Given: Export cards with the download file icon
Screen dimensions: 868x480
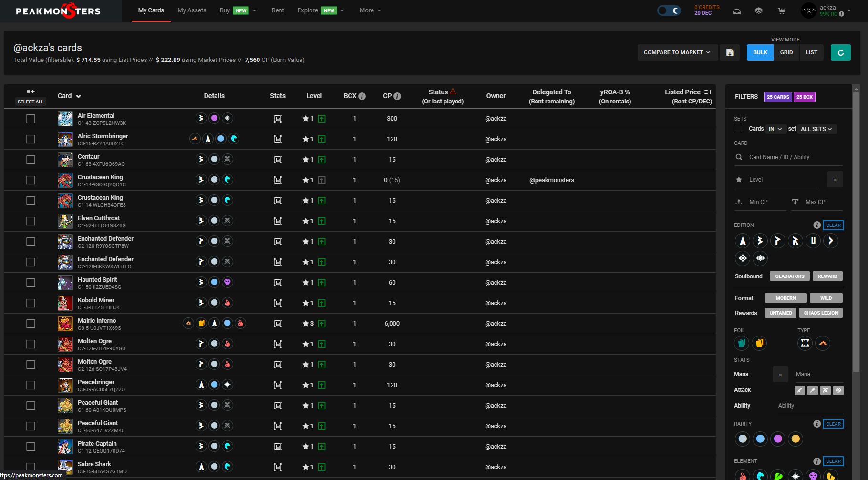Looking at the screenshot, I should coord(730,52).
